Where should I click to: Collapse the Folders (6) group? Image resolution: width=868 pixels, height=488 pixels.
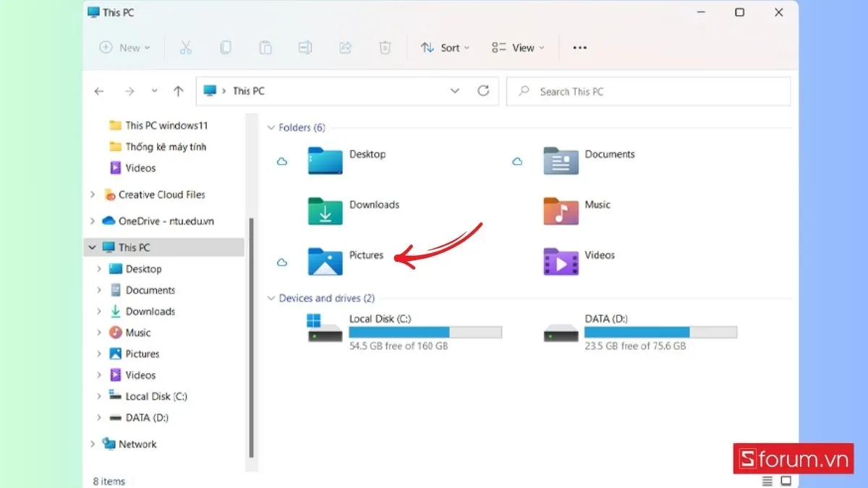click(x=271, y=128)
